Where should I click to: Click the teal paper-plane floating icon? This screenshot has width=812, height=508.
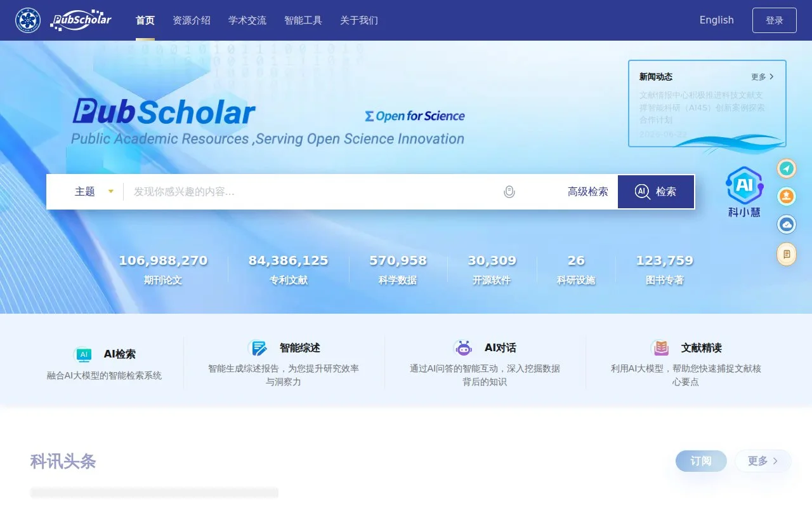pos(787,168)
